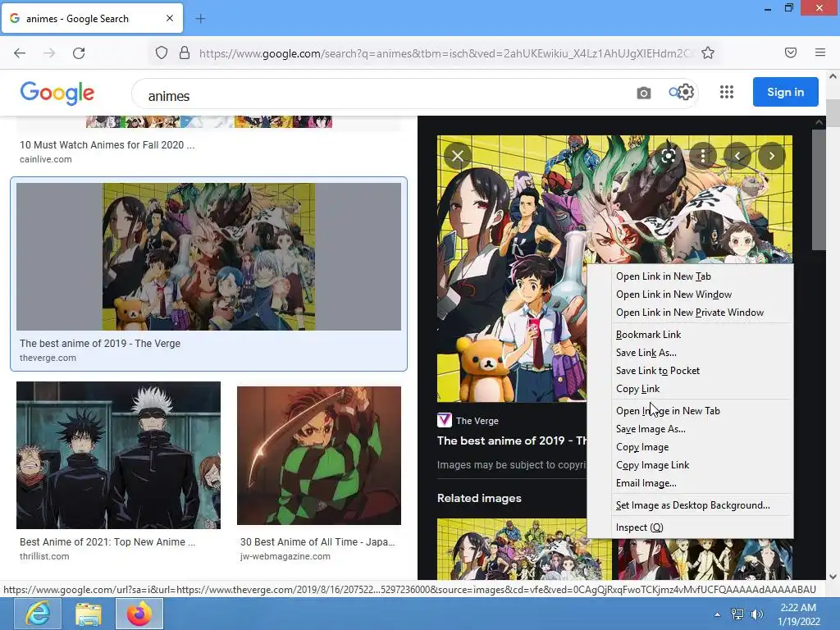Reload the current page

79,53
